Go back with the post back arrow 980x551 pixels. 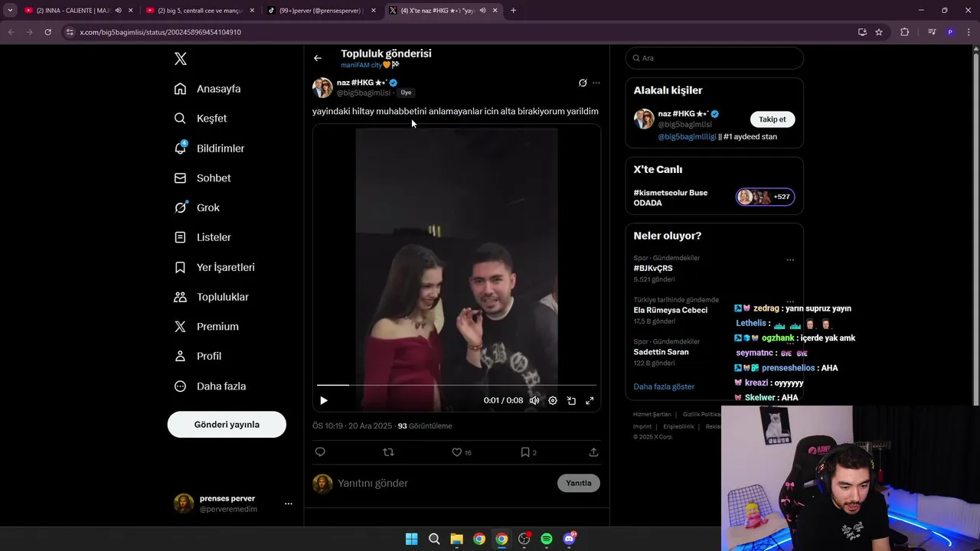(318, 58)
